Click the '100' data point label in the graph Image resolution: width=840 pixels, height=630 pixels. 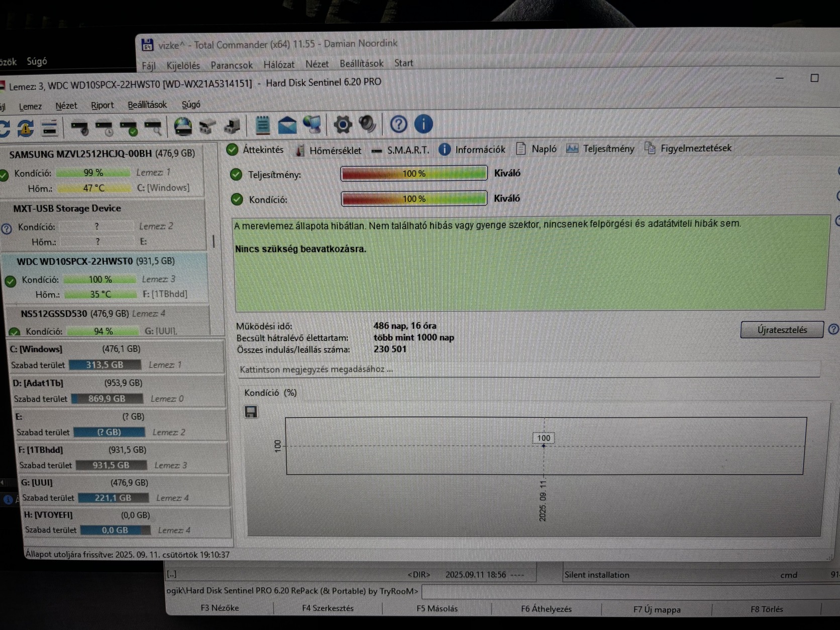click(x=543, y=438)
